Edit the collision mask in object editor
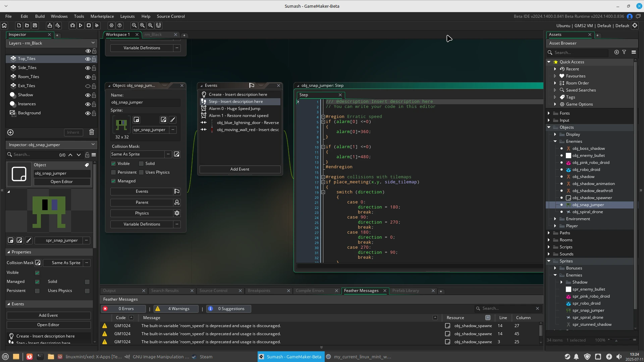The height and width of the screenshot is (362, 644). click(x=176, y=154)
